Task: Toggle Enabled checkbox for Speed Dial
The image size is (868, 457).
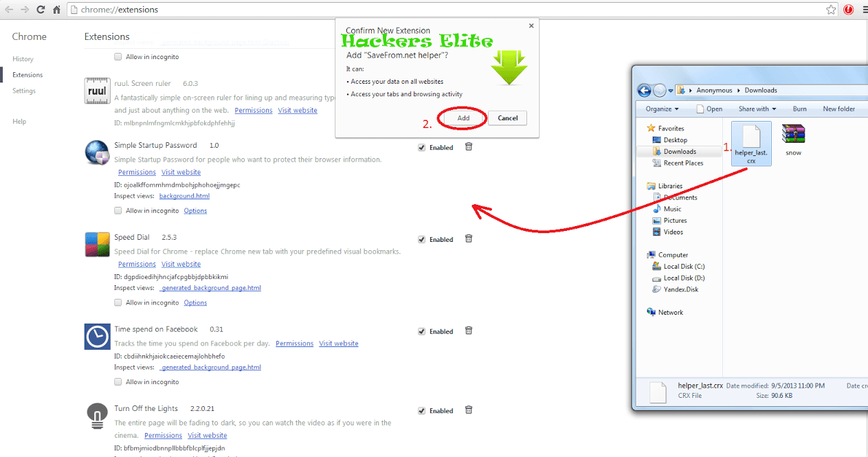Action: click(x=421, y=239)
